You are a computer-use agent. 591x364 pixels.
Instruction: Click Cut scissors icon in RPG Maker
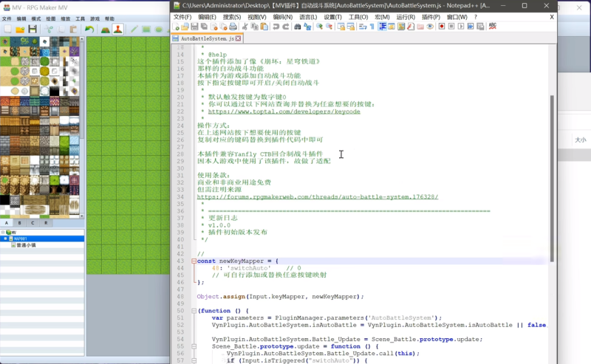(49, 30)
